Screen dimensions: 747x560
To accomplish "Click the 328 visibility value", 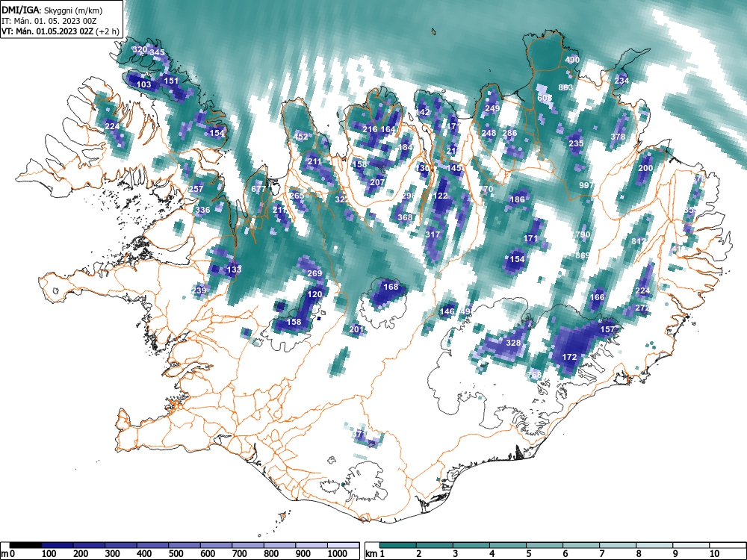I will (513, 343).
